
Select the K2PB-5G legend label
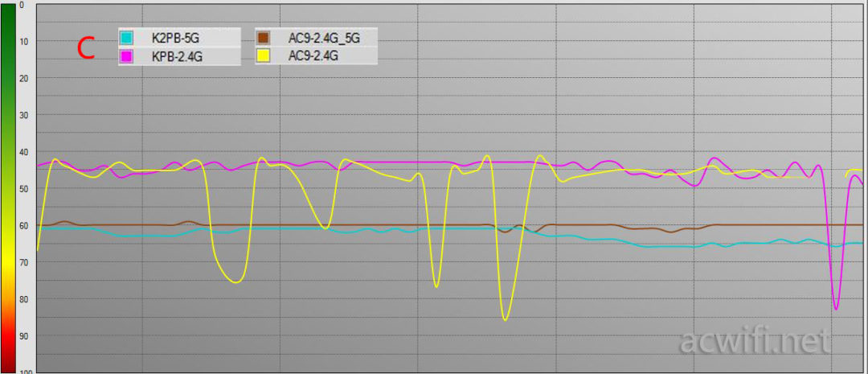171,38
